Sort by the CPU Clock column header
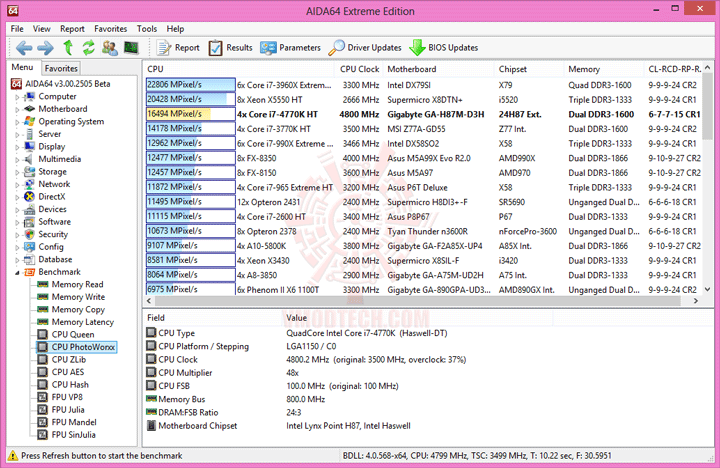This screenshot has height=468, width=720. (359, 69)
